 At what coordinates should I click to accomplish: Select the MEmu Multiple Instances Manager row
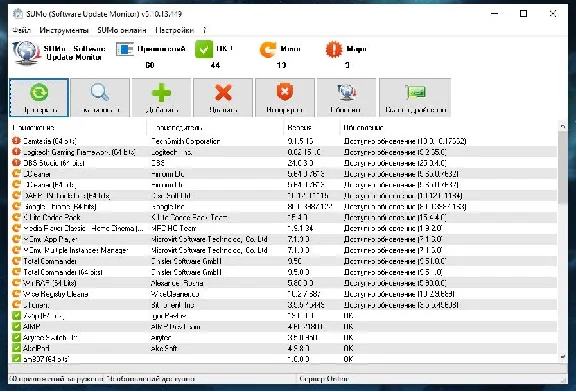tap(283, 250)
